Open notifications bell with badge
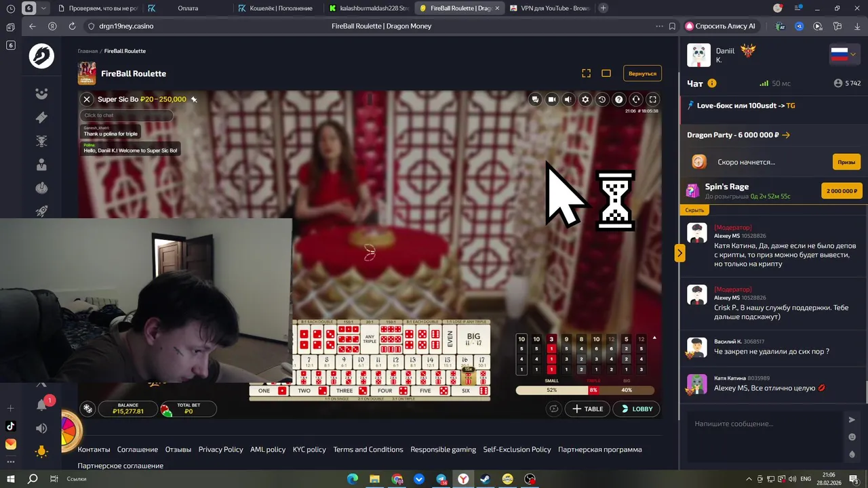The width and height of the screenshot is (868, 488). pos(42,405)
